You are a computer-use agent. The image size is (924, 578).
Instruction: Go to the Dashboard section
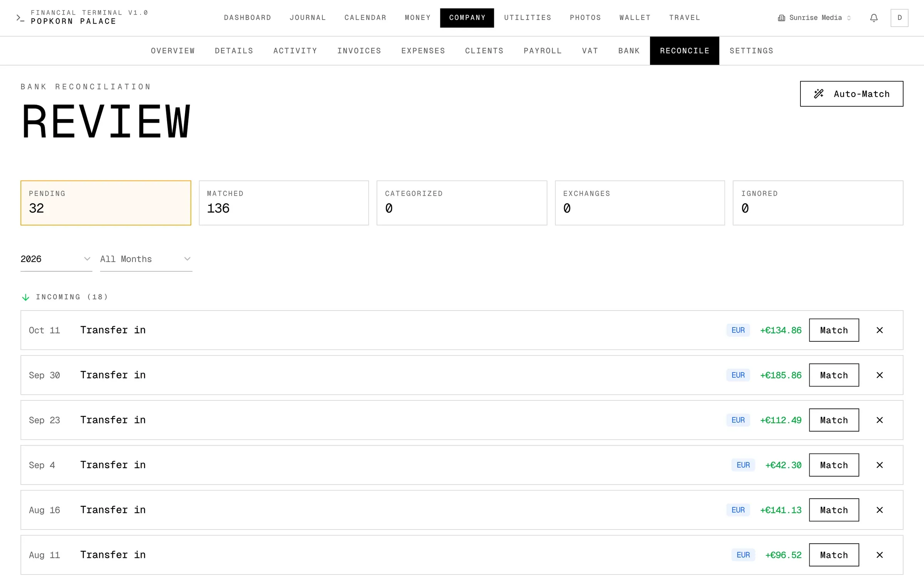tap(248, 18)
